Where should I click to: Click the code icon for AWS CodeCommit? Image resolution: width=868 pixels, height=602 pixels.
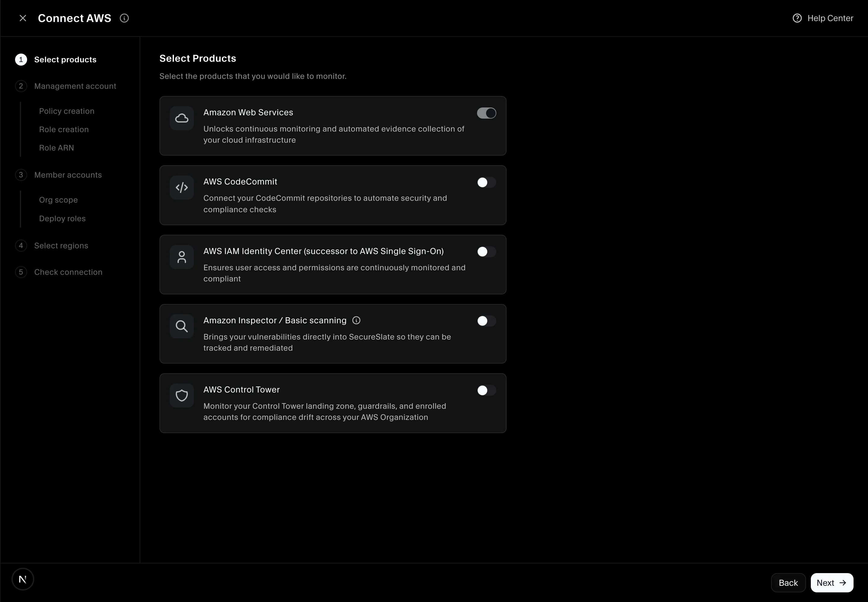[x=182, y=188]
